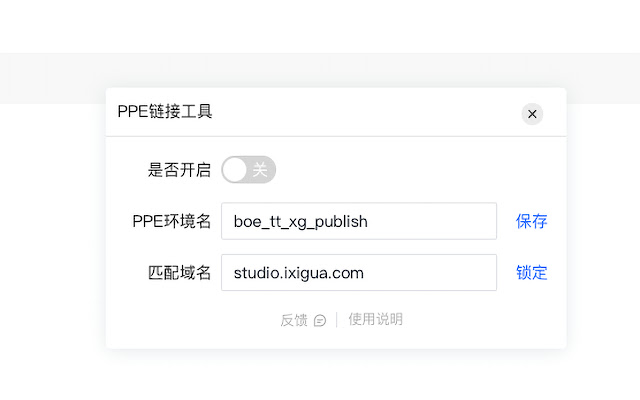Open the 反馈 feedback link
640x400 pixels.
tap(294, 320)
